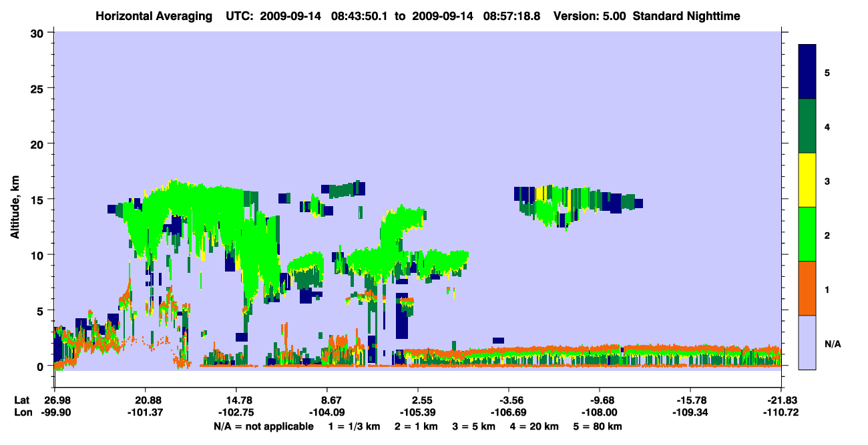Click longitude value -102.75
868x445 pixels.
(x=236, y=413)
